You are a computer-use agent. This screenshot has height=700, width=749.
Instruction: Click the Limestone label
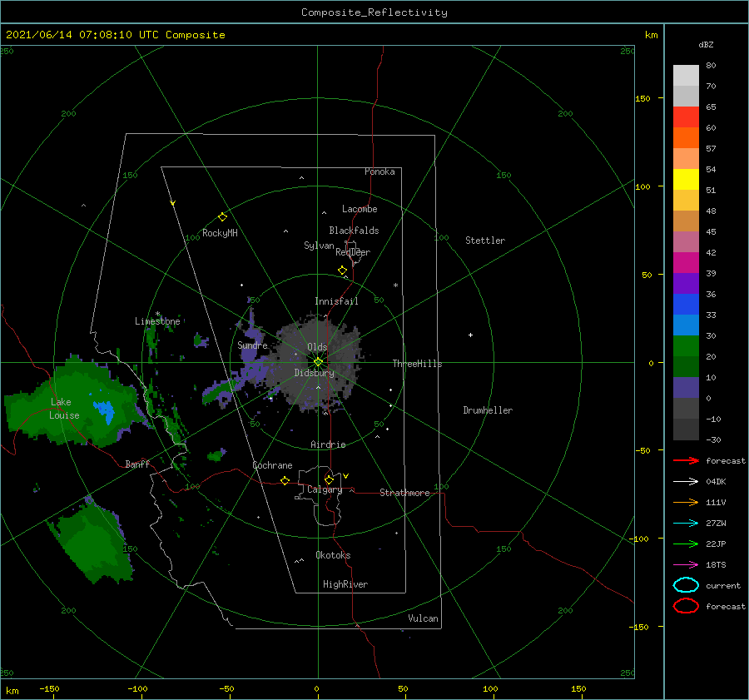(157, 321)
